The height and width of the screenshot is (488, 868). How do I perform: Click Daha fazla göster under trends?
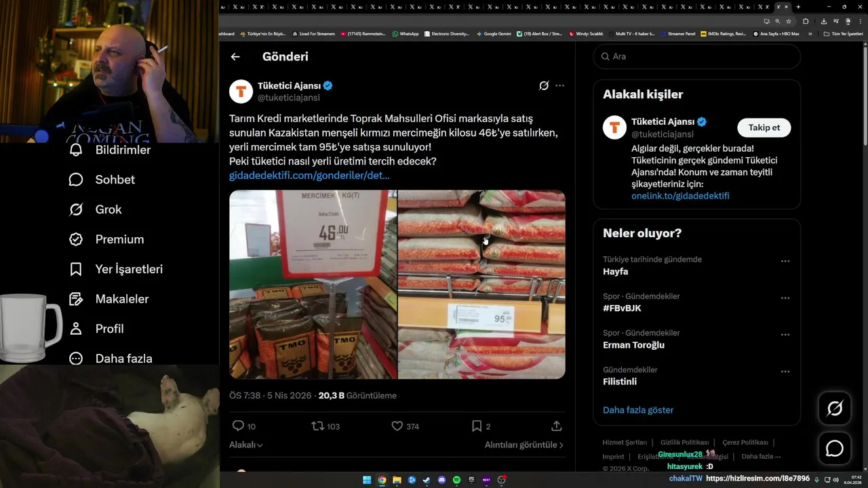[638, 410]
